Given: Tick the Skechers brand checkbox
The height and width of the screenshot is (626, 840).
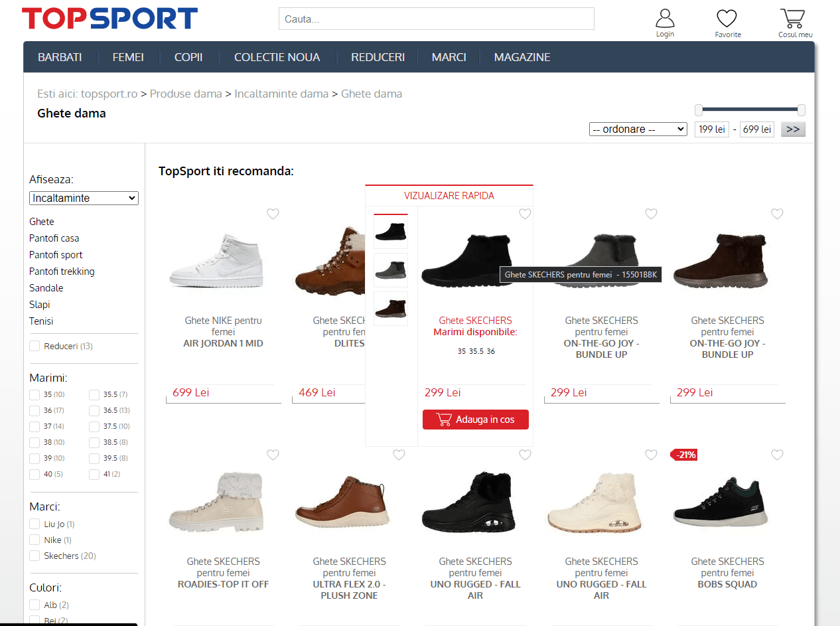Looking at the screenshot, I should tap(35, 556).
